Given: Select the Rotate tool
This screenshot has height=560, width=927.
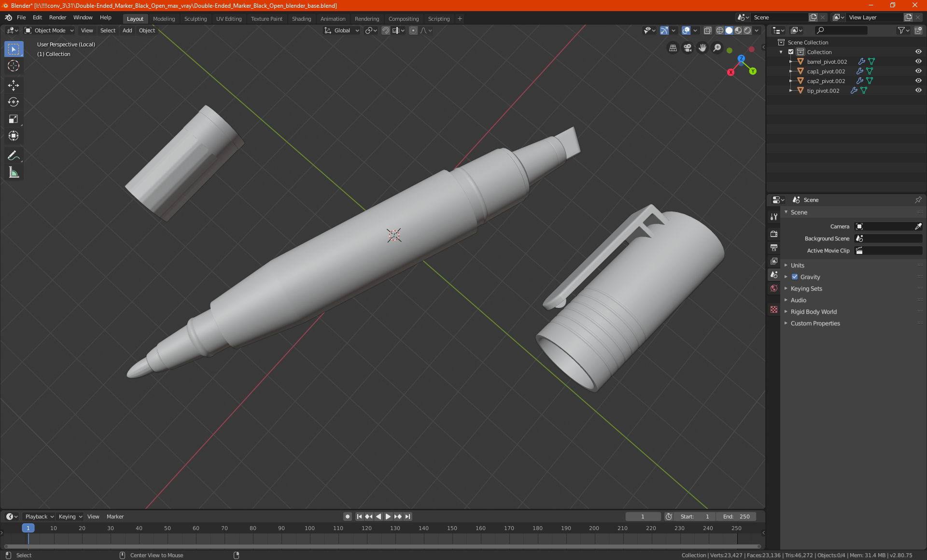Looking at the screenshot, I should pyautogui.click(x=14, y=102).
